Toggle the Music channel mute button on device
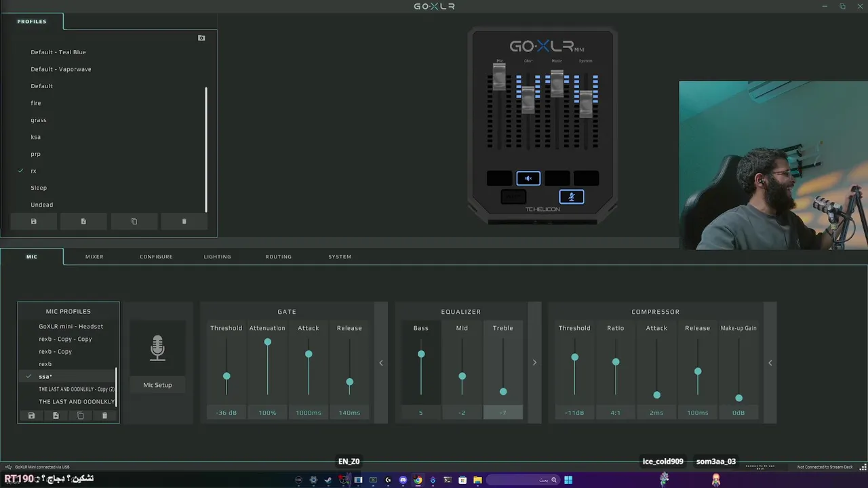The width and height of the screenshot is (868, 488). (557, 178)
